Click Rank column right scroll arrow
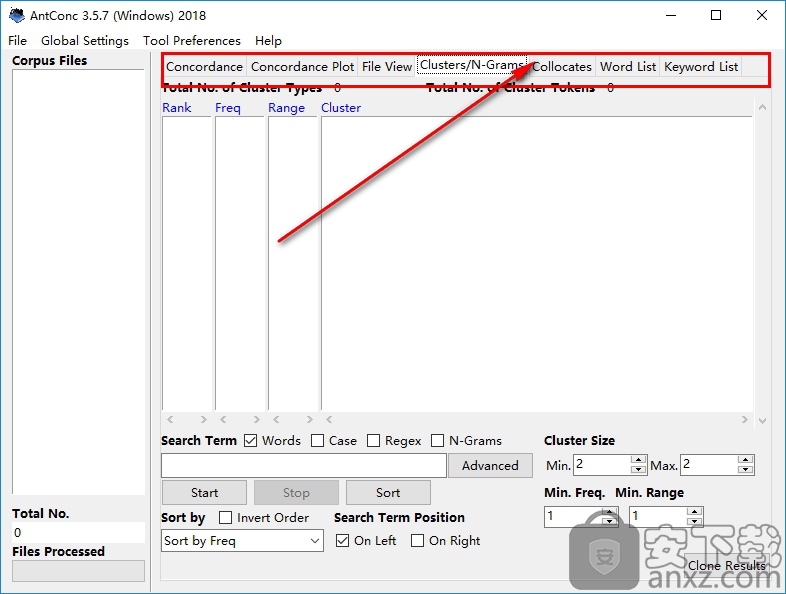This screenshot has height=594, width=786. (203, 420)
